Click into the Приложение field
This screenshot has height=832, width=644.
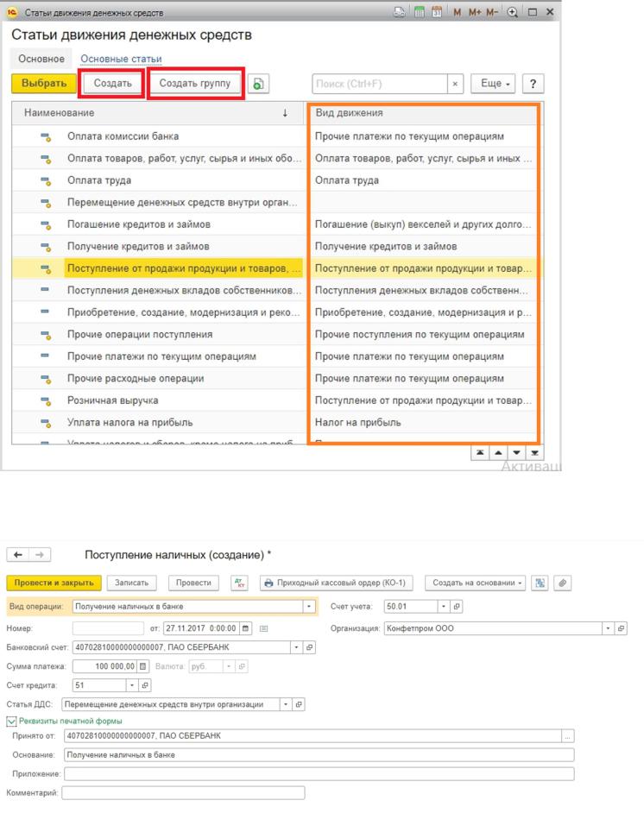tap(319, 774)
